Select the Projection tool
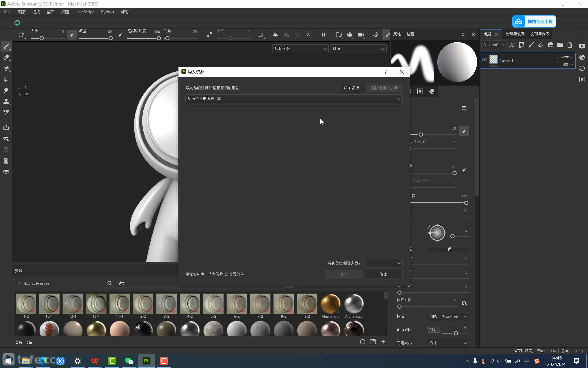 pyautogui.click(x=6, y=68)
